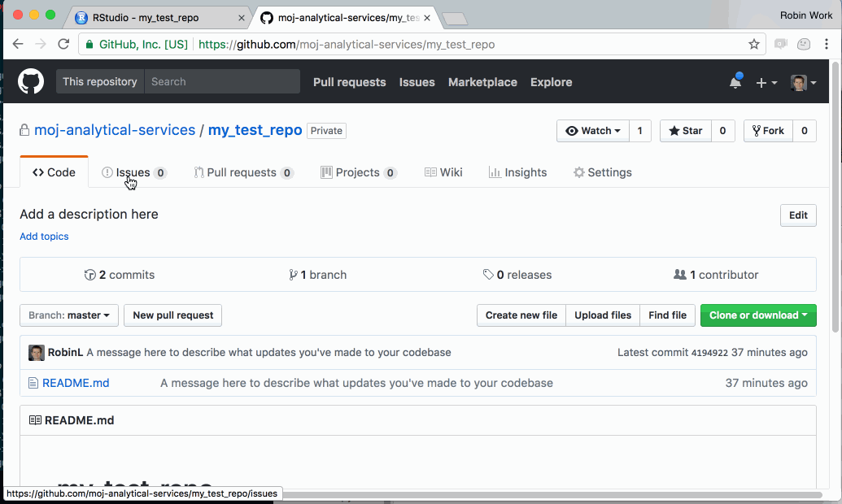The image size is (842, 504).
Task: Click the grey face extension icon
Action: (x=803, y=44)
